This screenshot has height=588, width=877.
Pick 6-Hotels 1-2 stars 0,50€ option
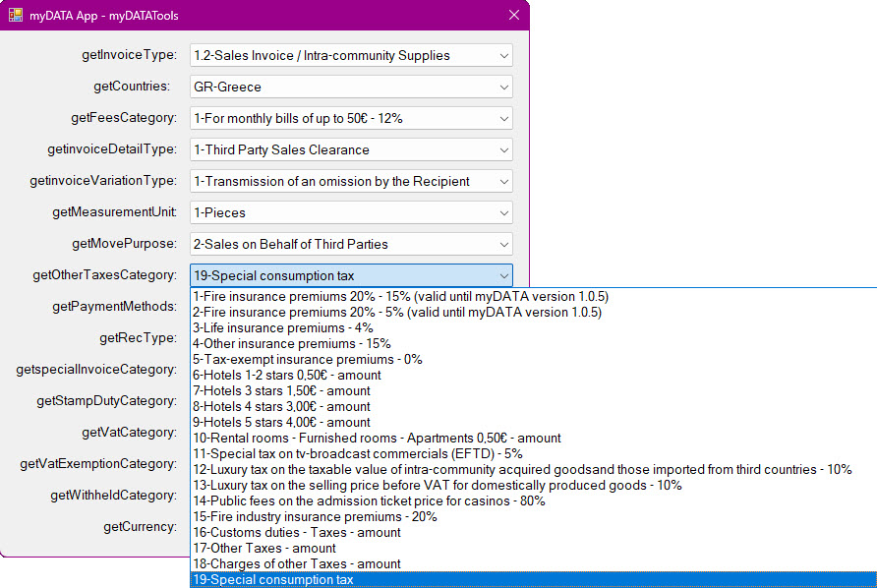coord(286,375)
